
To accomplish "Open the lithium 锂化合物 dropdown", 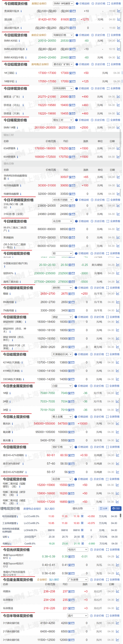I will coord(84,508).
